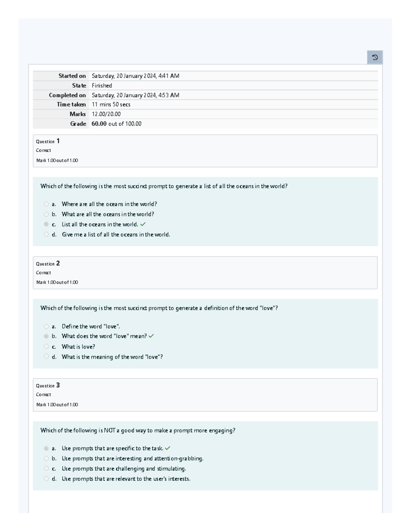Select radio option a "Define the word love"
411x532 pixels.
point(46,326)
